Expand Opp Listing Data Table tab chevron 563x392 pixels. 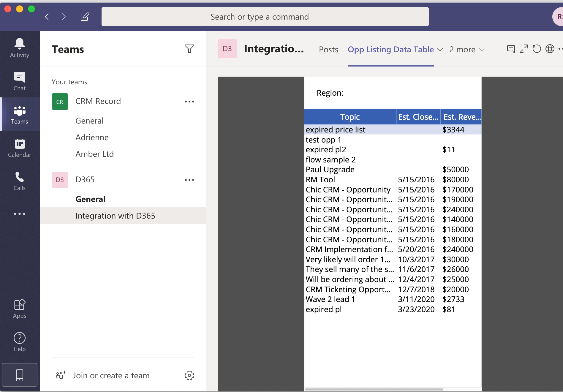tap(440, 50)
